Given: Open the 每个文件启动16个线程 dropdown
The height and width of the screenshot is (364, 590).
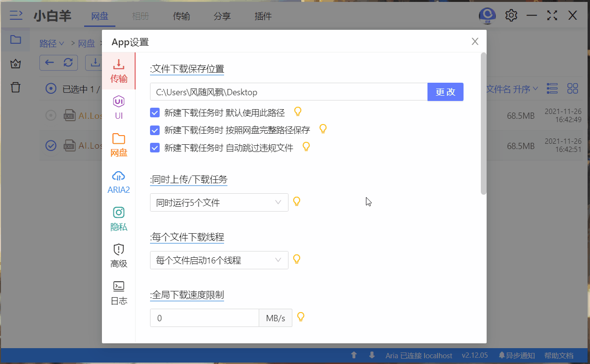Looking at the screenshot, I should pyautogui.click(x=219, y=260).
